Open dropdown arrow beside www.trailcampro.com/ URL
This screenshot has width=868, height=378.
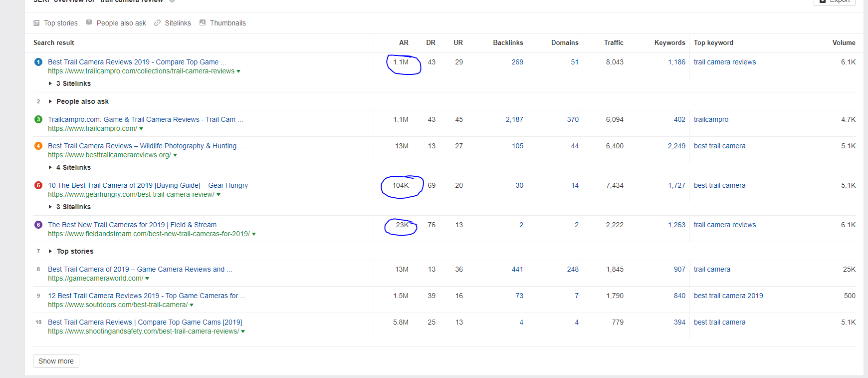pos(141,129)
